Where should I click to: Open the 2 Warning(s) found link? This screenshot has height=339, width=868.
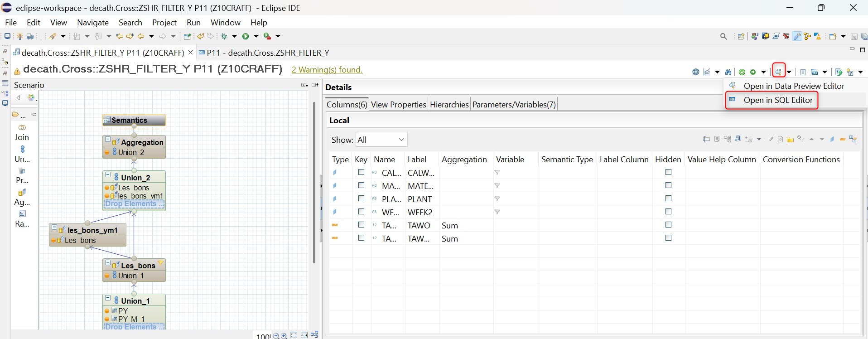pyautogui.click(x=327, y=70)
